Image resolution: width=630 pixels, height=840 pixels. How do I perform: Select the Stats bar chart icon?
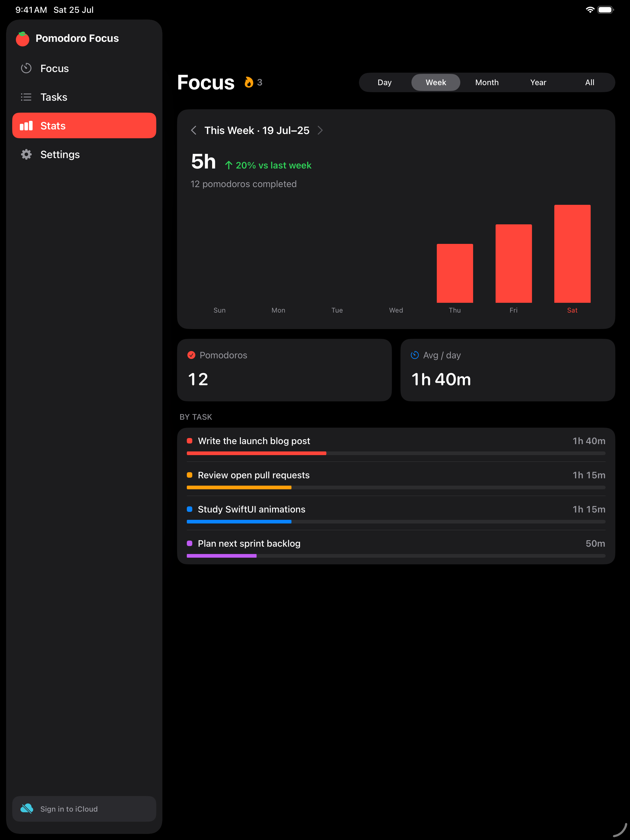26,126
